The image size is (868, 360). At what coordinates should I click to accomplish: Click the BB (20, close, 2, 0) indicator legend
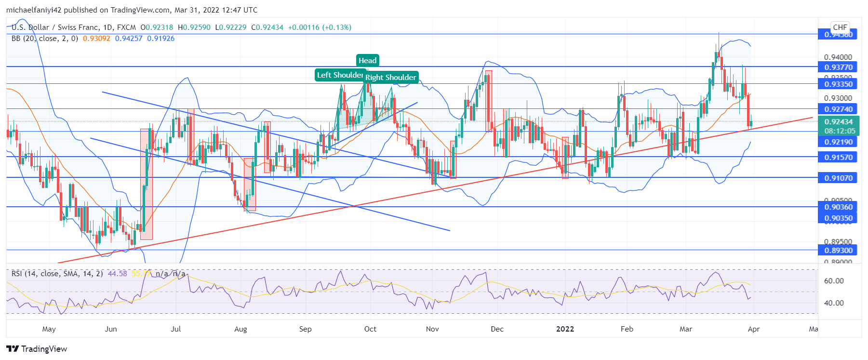coord(45,39)
